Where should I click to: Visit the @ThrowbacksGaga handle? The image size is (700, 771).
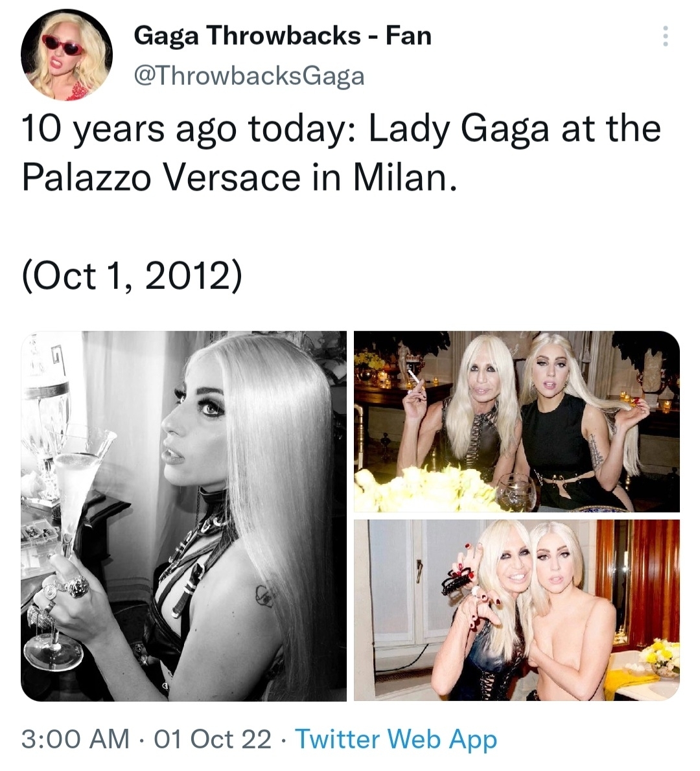click(x=250, y=76)
